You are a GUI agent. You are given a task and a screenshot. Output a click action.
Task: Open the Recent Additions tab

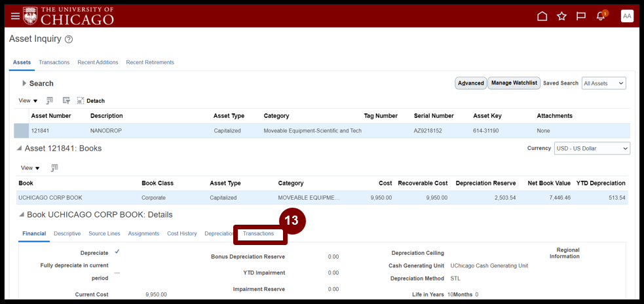coord(98,62)
